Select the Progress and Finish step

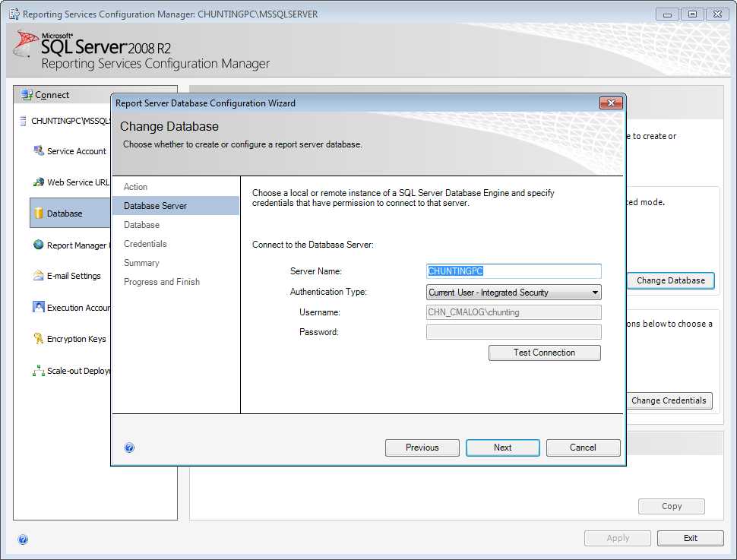point(162,282)
